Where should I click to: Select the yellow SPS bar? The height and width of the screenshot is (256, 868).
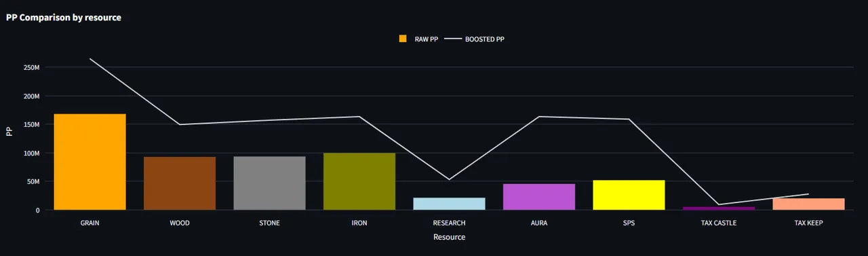[629, 195]
